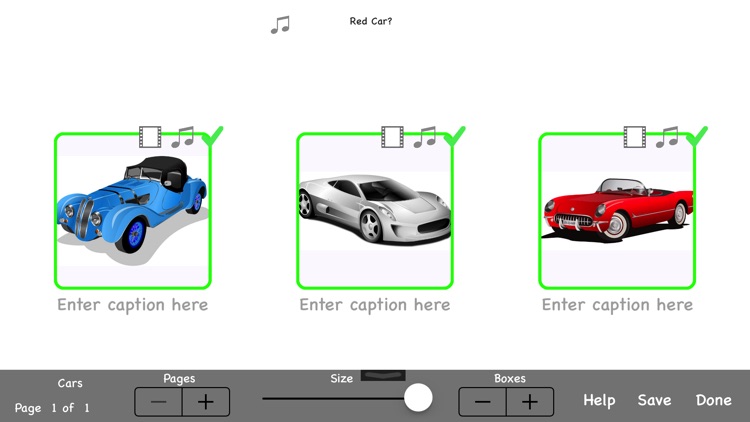This screenshot has width=750, height=422.
Task: Tap the 'Cars' activity title
Action: pyautogui.click(x=70, y=383)
